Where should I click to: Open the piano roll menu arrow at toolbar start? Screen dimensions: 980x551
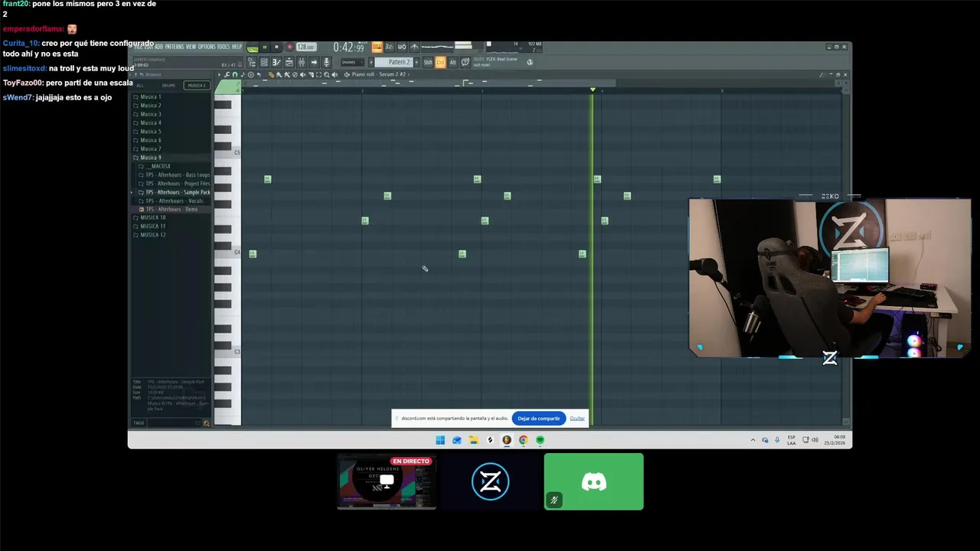tap(219, 74)
